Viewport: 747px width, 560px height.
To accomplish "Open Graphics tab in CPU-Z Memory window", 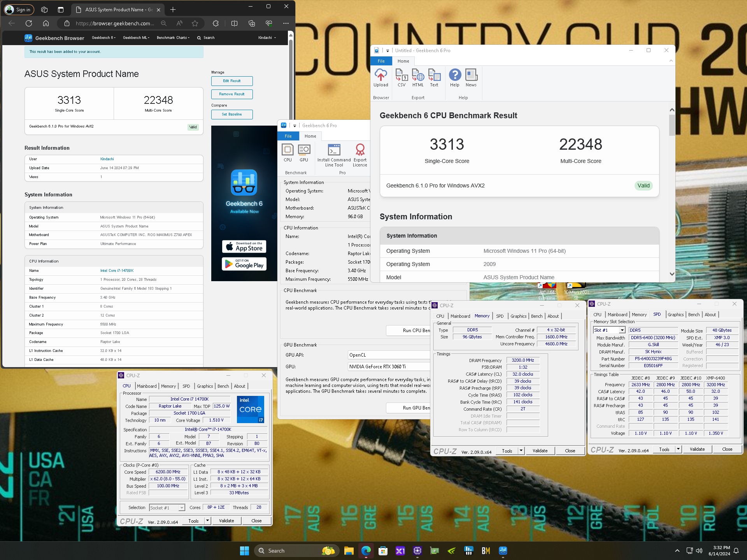I will click(x=519, y=316).
